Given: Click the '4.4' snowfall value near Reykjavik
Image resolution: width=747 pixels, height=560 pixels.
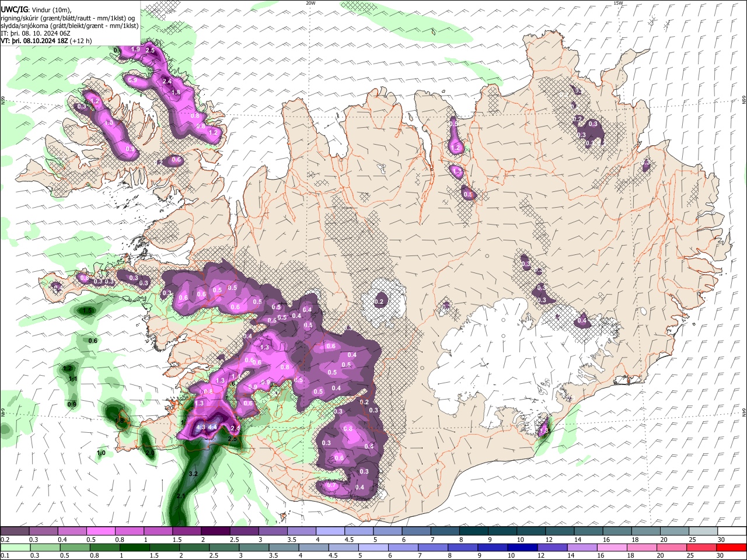Looking at the screenshot, I should (212, 427).
